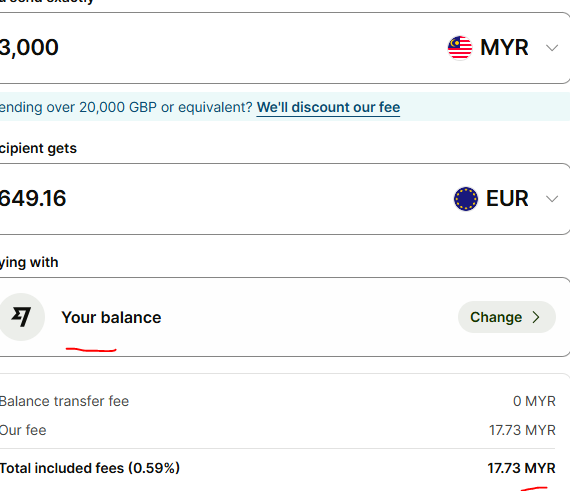Viewport: 570px width, 491px height.
Task: Click the "Our fee" row label
Action: (x=23, y=430)
